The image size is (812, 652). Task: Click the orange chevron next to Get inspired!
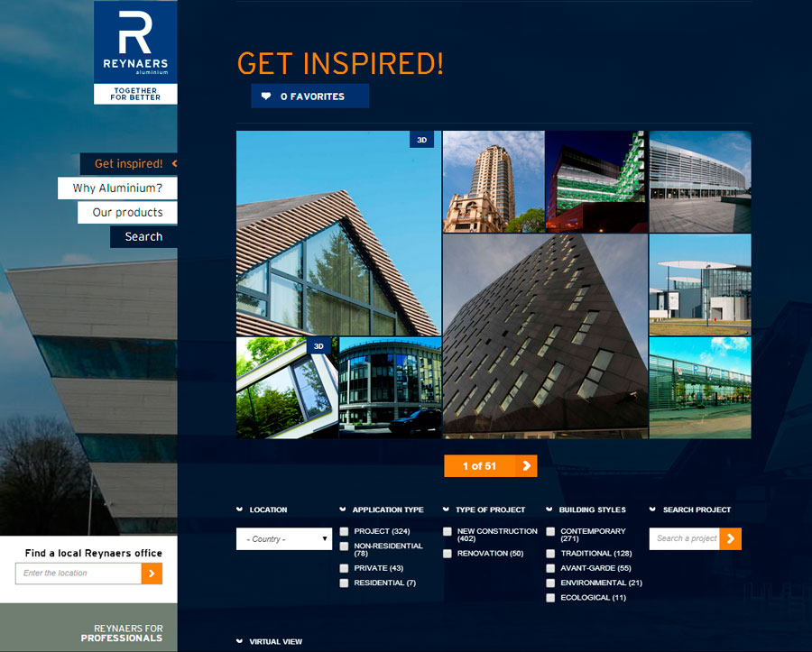click(x=174, y=163)
